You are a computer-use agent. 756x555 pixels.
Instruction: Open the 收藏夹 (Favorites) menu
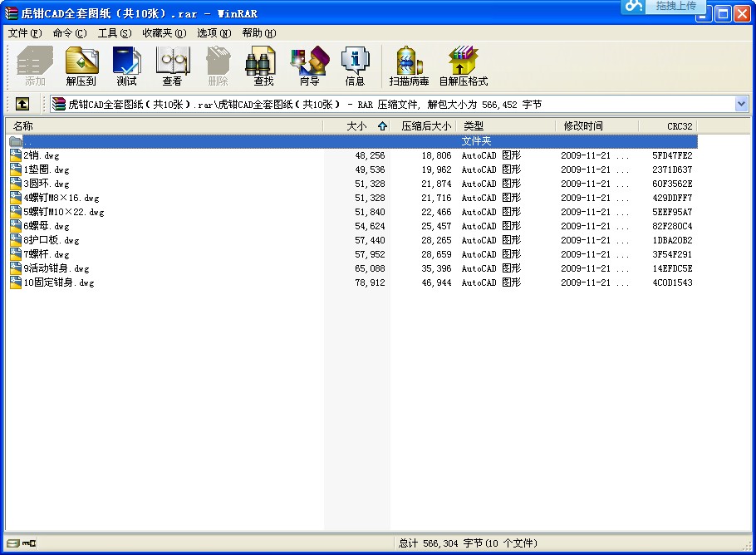point(164,33)
